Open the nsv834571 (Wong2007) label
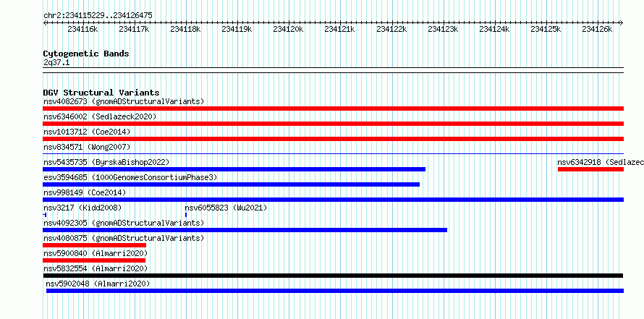644x319 pixels. point(87,147)
